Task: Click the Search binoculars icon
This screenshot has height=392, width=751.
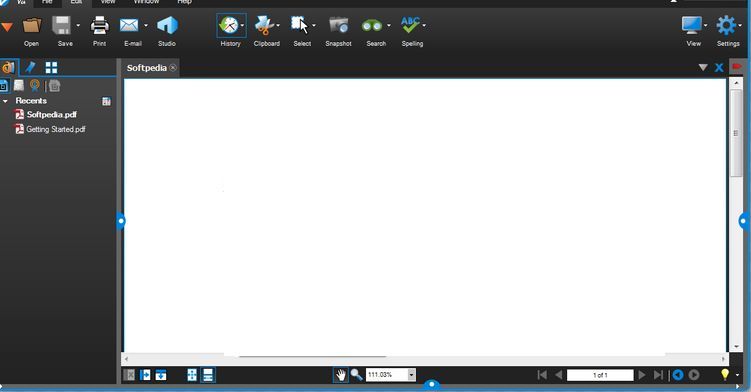Action: [x=372, y=25]
